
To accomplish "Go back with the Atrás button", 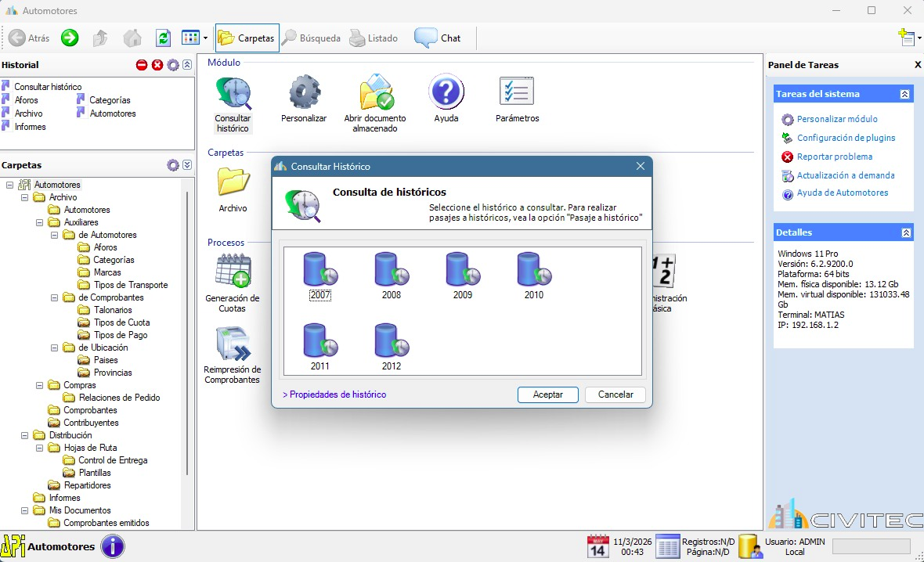I will pos(30,38).
